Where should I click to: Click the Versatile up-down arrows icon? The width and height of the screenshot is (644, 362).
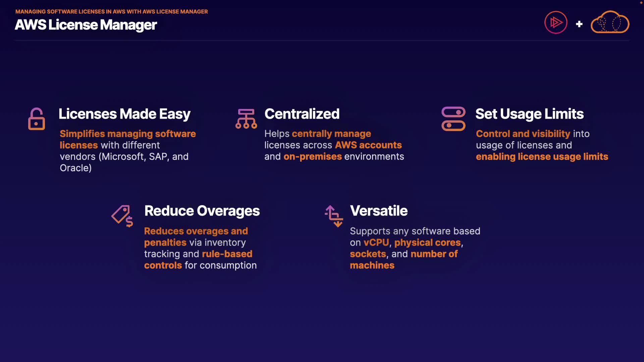click(334, 216)
